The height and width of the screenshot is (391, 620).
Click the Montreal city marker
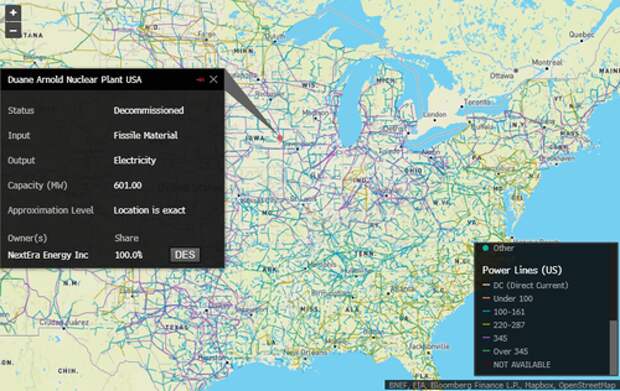(x=547, y=68)
